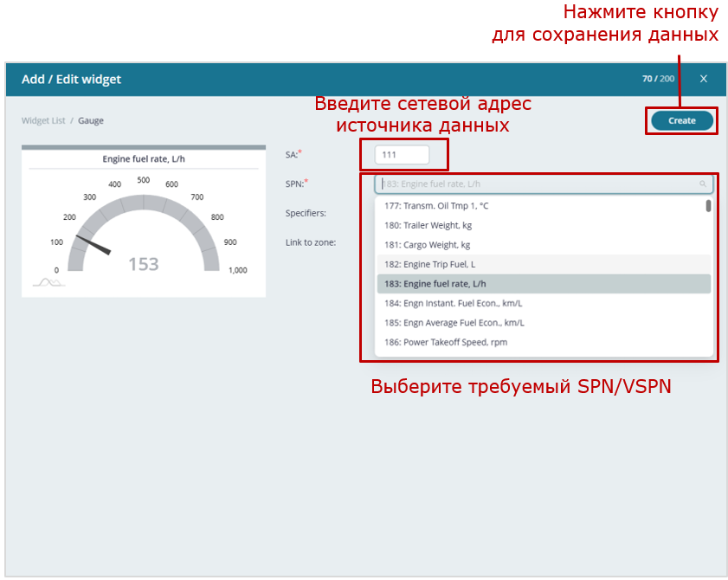Click the widget preview title Engine fuel rate
Screen dimensions: 728x580
(143, 159)
